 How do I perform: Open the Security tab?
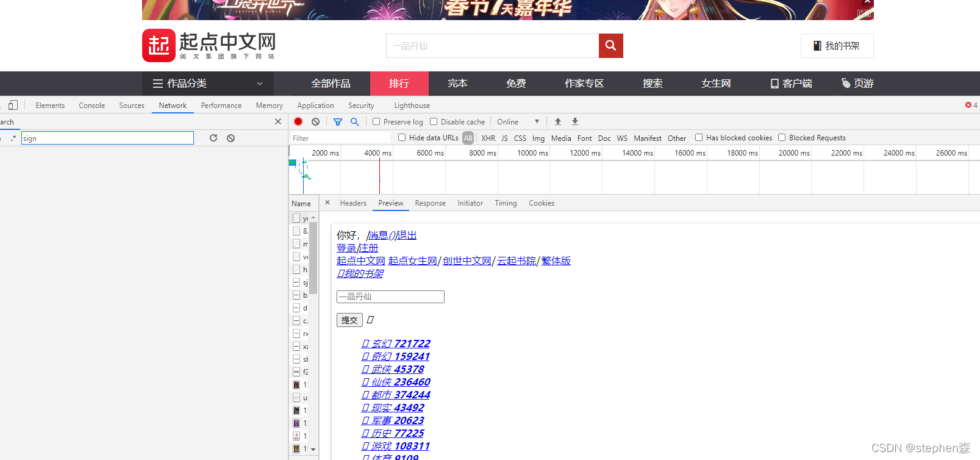361,106
